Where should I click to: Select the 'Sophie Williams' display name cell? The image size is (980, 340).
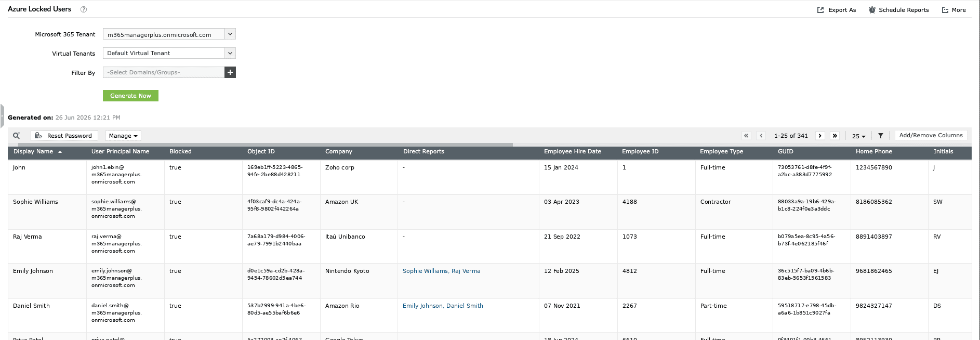click(x=35, y=202)
